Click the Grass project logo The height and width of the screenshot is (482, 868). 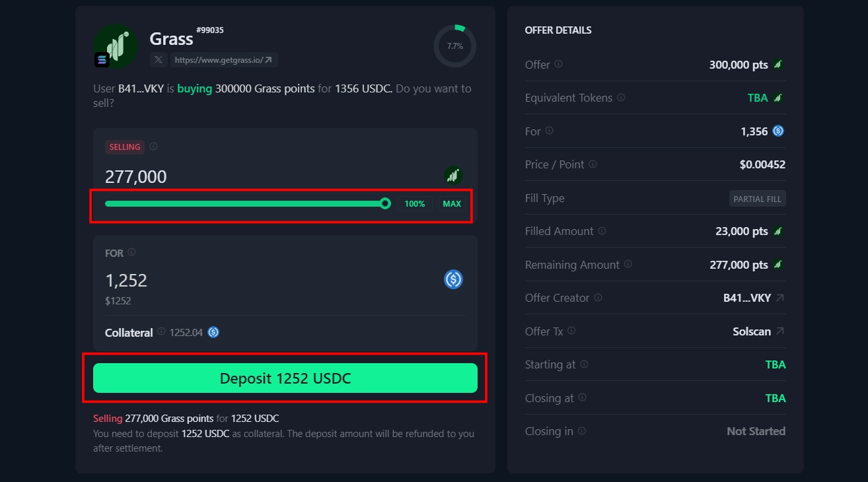pyautogui.click(x=116, y=46)
